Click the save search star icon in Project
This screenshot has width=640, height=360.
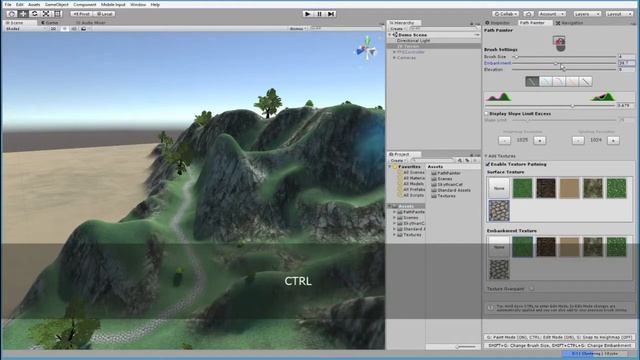point(475,160)
